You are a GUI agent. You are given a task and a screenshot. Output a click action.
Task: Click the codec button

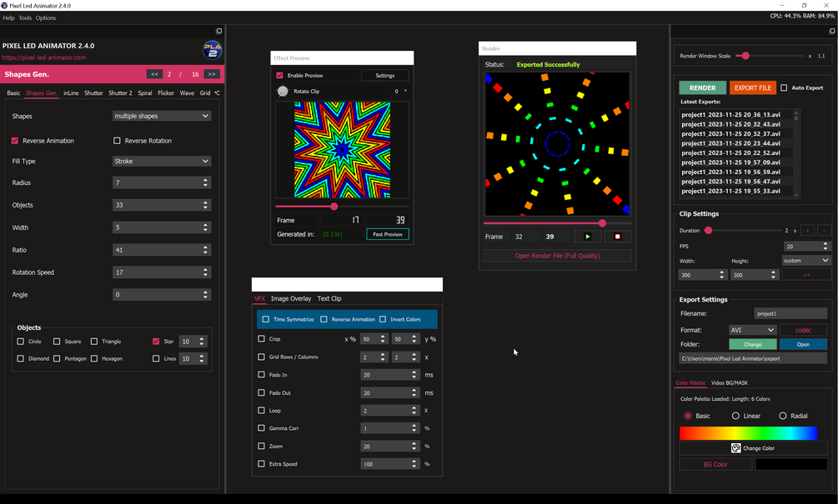click(x=803, y=330)
